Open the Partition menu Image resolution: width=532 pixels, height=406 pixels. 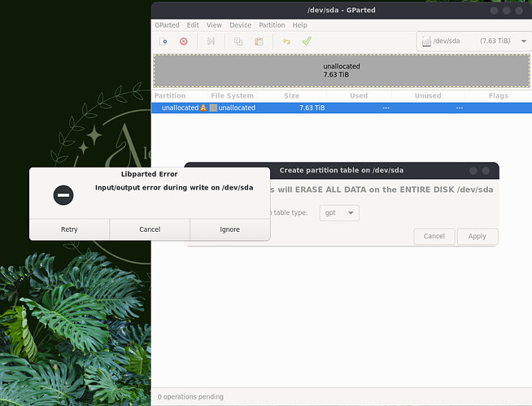coord(272,25)
